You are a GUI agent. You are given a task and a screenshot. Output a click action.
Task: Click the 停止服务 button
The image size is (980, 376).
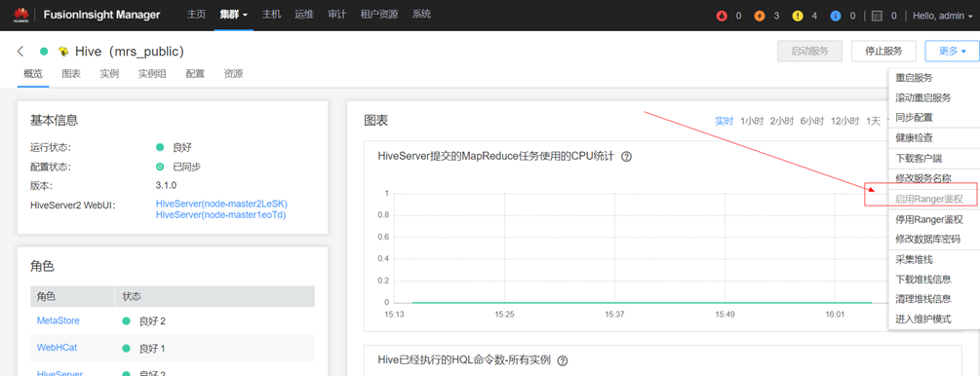[x=883, y=52]
